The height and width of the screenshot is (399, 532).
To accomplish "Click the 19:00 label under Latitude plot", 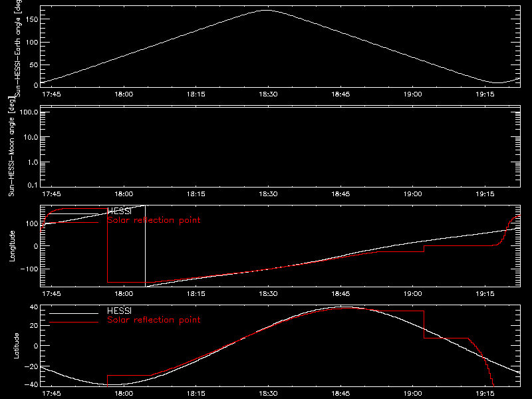I will point(412,394).
